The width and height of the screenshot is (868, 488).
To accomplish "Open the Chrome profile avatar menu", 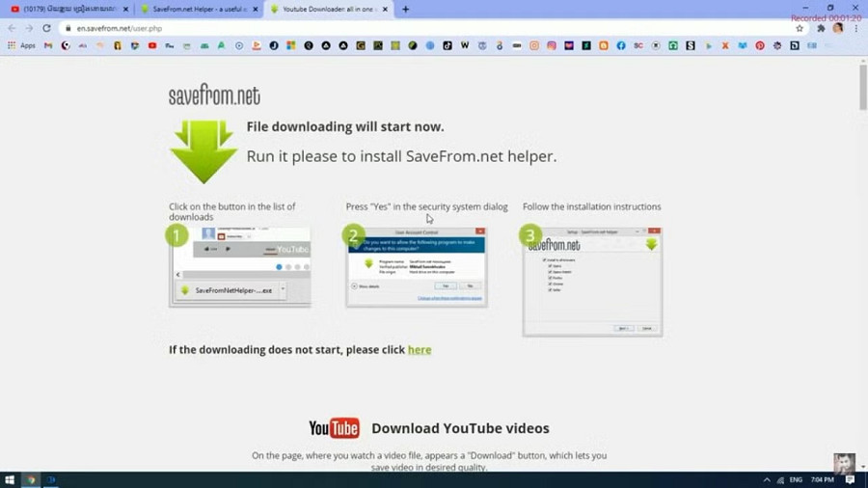I will [x=838, y=29].
